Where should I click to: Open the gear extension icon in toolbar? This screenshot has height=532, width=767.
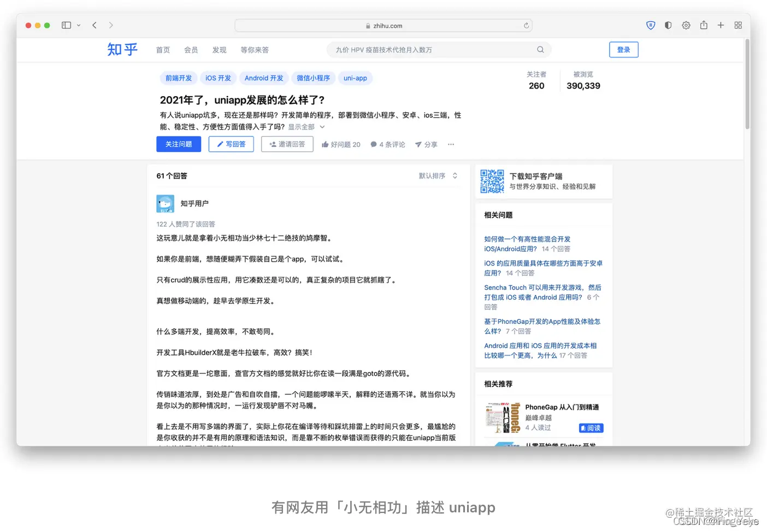(x=686, y=25)
